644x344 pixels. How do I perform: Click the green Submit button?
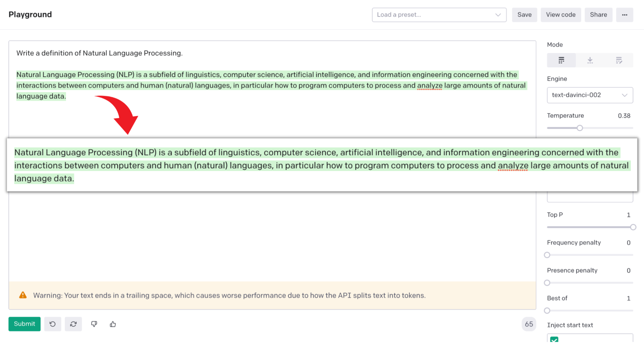(x=24, y=324)
